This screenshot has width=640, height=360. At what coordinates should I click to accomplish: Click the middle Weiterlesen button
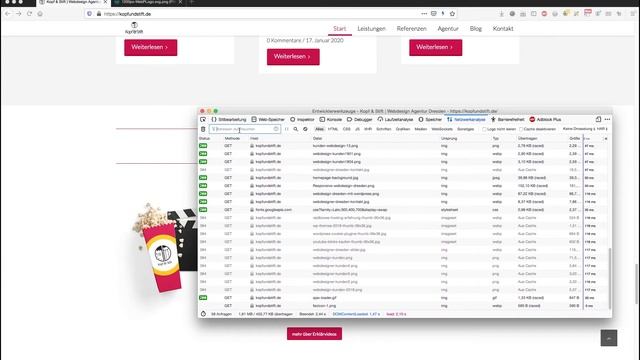[x=293, y=57]
